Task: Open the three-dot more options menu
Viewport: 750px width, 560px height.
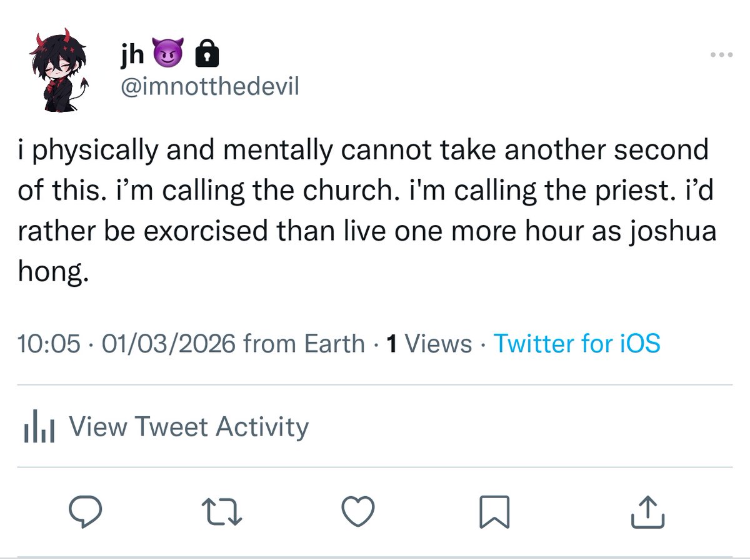Action: click(721, 54)
